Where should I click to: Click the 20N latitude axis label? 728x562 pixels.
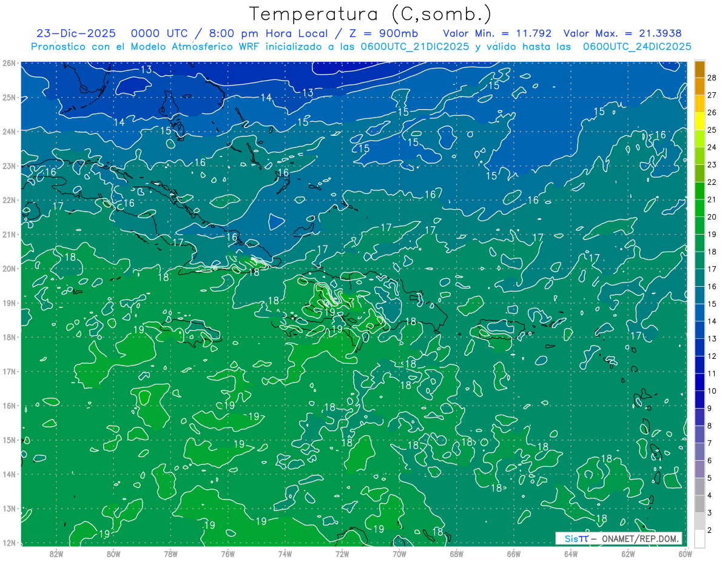click(x=9, y=269)
